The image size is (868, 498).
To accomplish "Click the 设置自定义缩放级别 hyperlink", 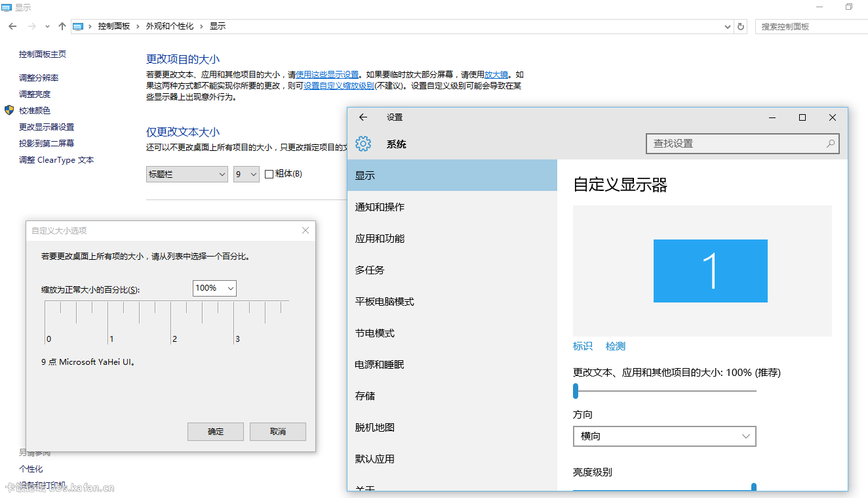I will pos(339,86).
